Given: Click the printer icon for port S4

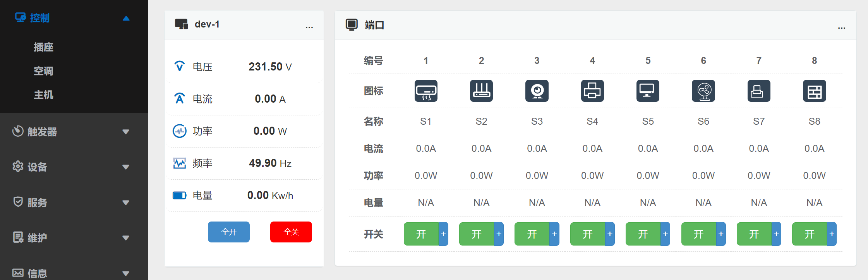Looking at the screenshot, I should [x=592, y=91].
